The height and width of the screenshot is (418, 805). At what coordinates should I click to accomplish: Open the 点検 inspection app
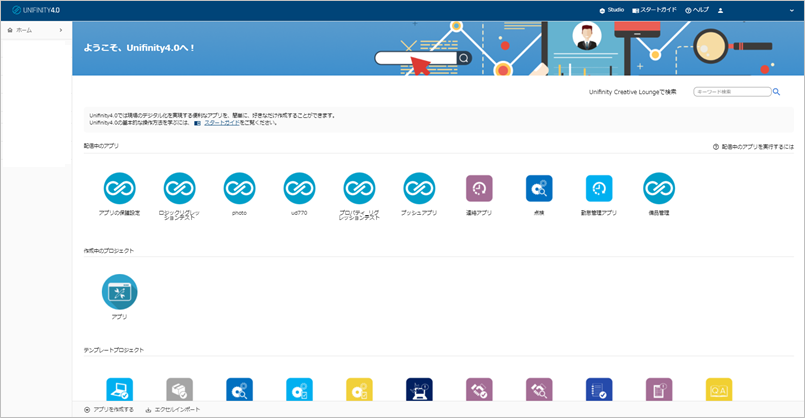point(539,188)
